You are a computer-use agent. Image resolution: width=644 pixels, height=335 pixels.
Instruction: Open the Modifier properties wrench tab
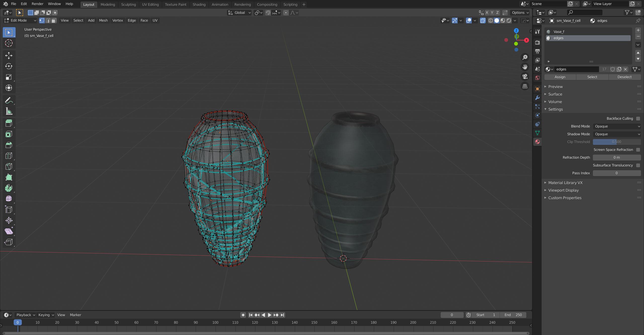pos(537,98)
